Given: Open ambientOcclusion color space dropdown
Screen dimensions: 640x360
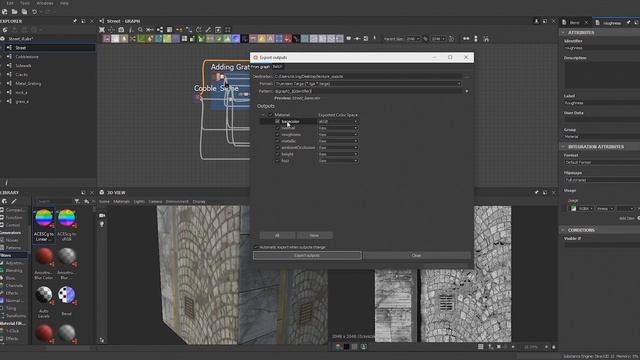Looking at the screenshot, I should [338, 147].
